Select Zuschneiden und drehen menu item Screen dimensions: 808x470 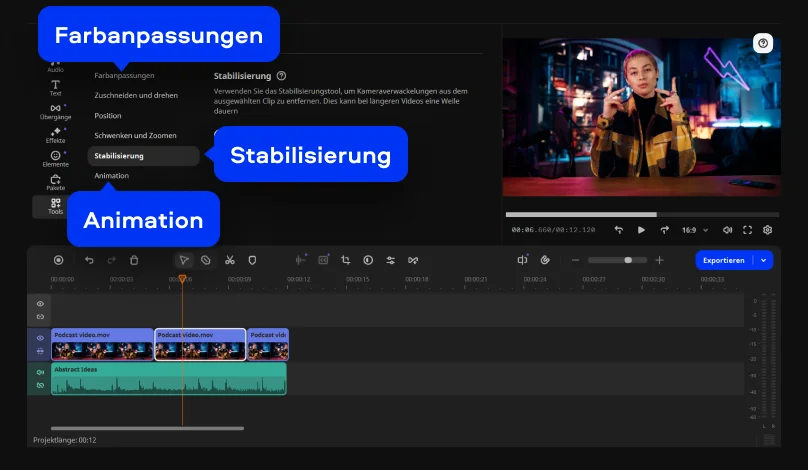tap(136, 95)
